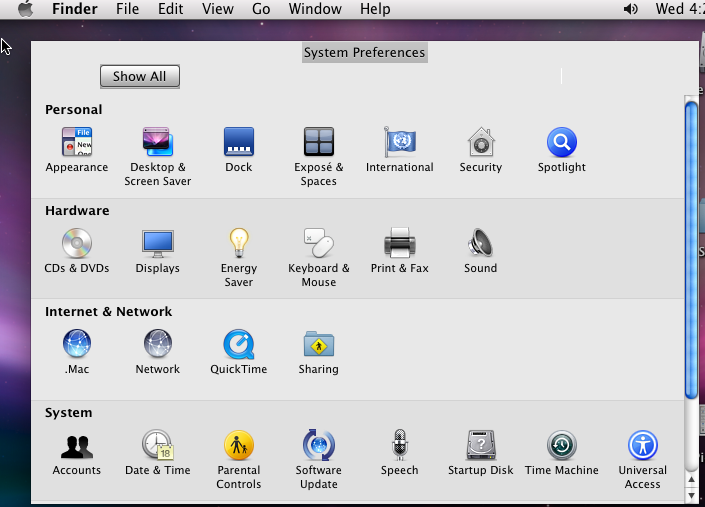Open the .Mac preference pane

coord(77,352)
